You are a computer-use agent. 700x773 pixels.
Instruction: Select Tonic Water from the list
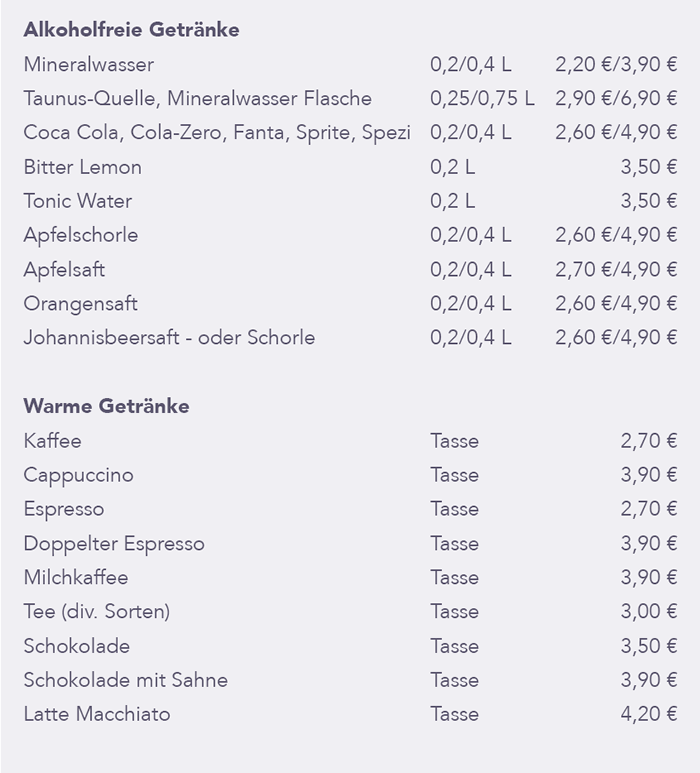click(78, 201)
